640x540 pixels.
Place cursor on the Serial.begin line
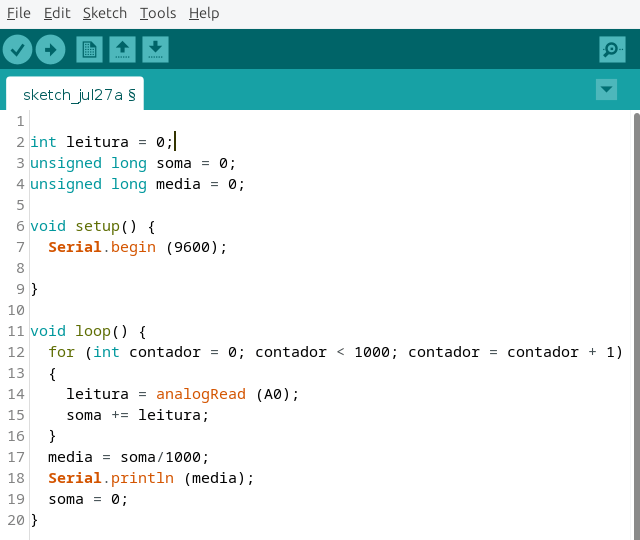pos(138,247)
